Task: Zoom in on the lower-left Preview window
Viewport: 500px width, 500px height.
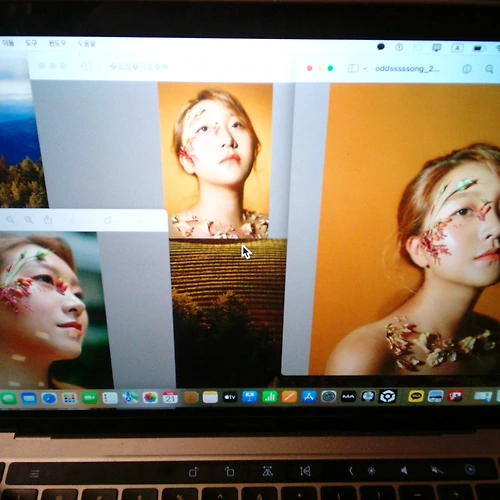Action: pos(28,219)
